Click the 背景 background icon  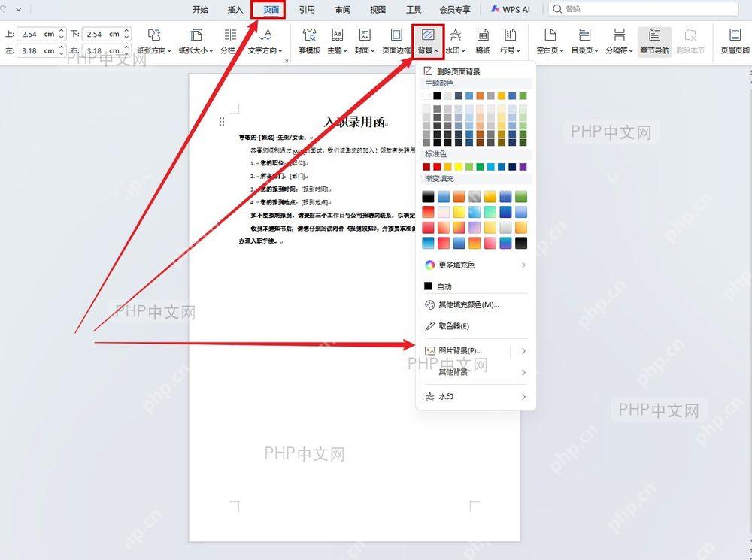(x=428, y=35)
